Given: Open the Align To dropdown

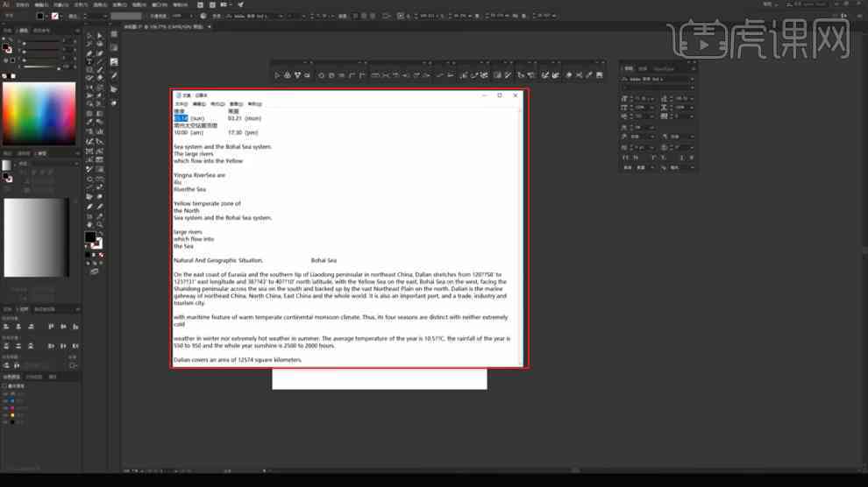Looking at the screenshot, I should (73, 365).
